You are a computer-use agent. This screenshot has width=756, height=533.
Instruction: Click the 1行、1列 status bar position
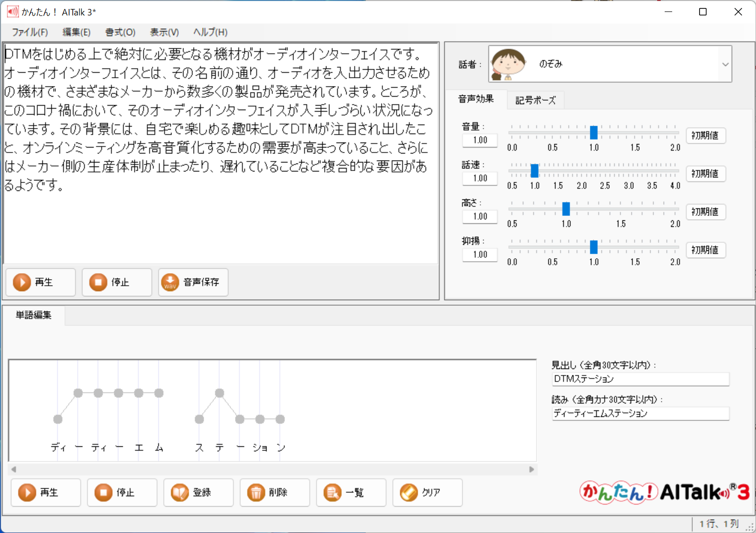click(719, 524)
